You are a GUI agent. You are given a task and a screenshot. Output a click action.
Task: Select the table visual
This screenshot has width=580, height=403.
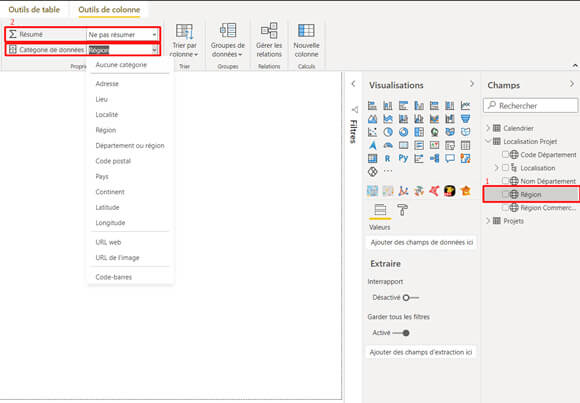(x=465, y=145)
